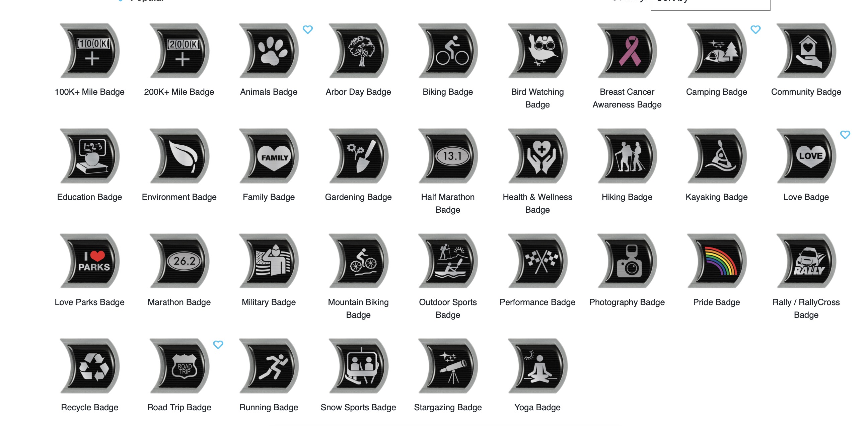Toggle favorite heart on Camping Badge

755,30
